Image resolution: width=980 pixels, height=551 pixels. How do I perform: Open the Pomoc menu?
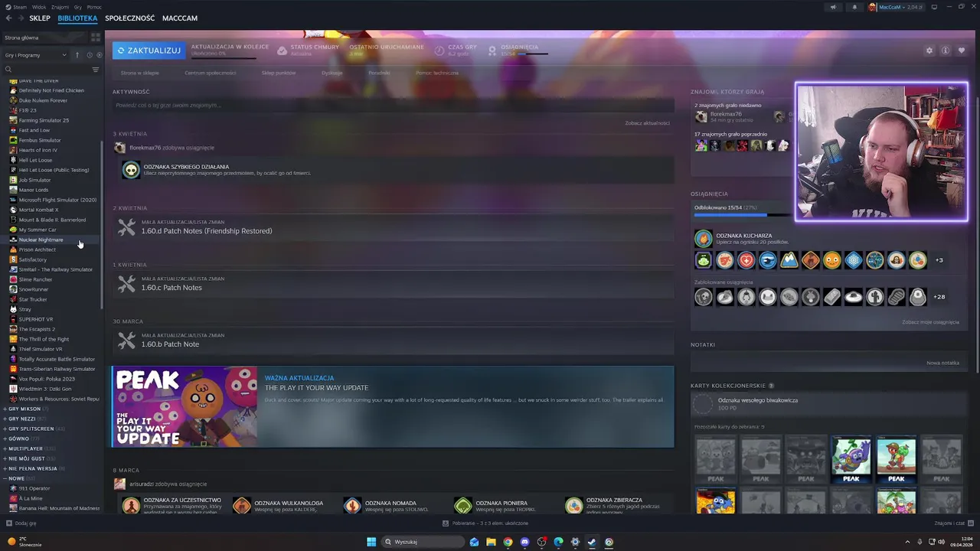point(94,7)
